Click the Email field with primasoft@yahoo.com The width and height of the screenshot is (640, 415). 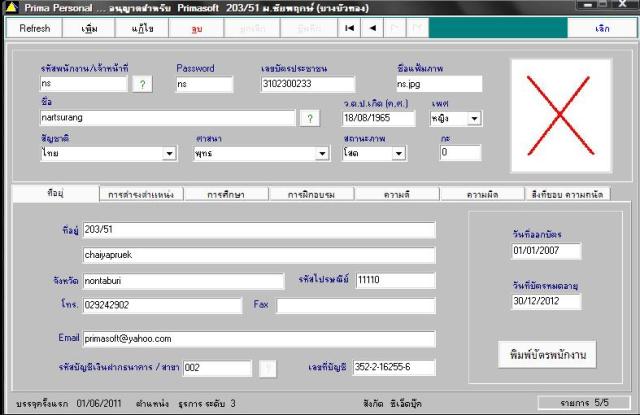click(259, 339)
